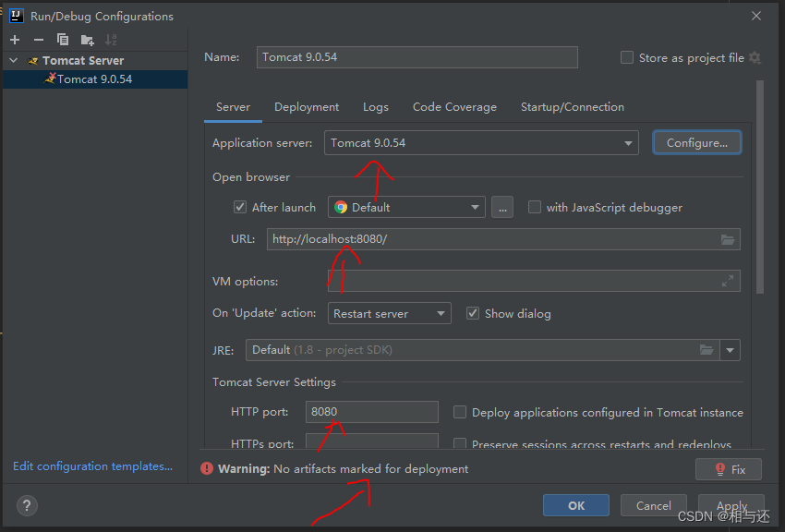
Task: Check Preserve sessions across restarts and redeploys
Action: tap(460, 443)
